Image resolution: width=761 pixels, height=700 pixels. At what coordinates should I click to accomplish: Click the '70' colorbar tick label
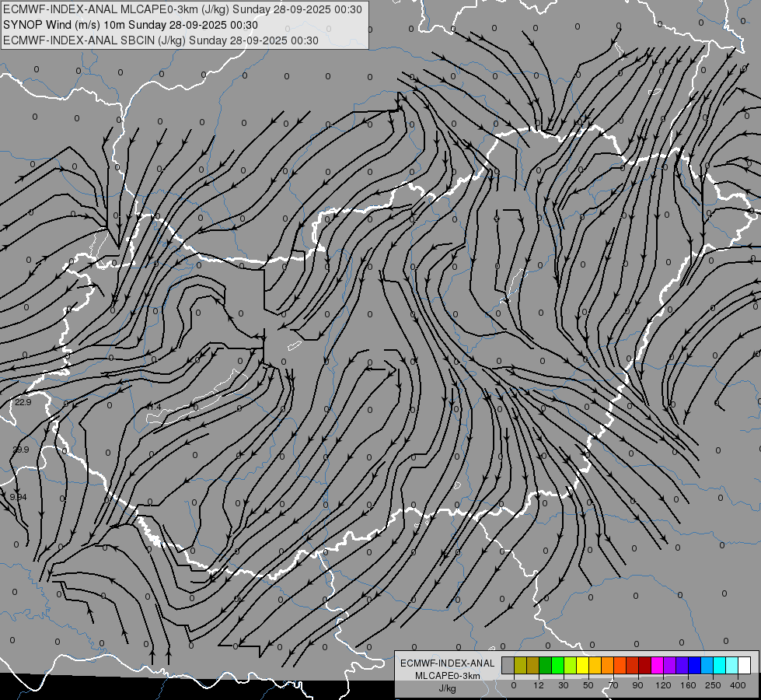tap(613, 685)
